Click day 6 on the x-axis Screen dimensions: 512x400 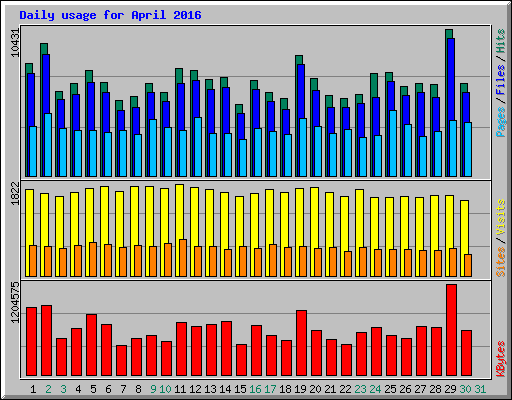pyautogui.click(x=108, y=389)
